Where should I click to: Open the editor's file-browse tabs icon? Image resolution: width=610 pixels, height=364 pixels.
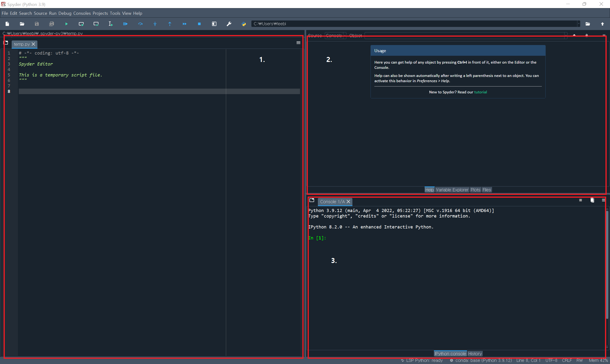6,43
